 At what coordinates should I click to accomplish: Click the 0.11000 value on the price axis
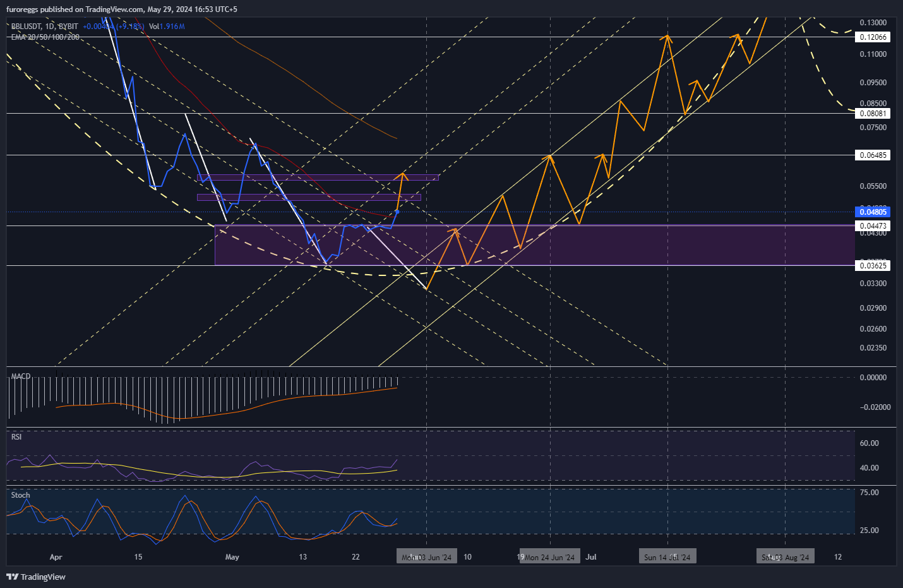pos(873,54)
